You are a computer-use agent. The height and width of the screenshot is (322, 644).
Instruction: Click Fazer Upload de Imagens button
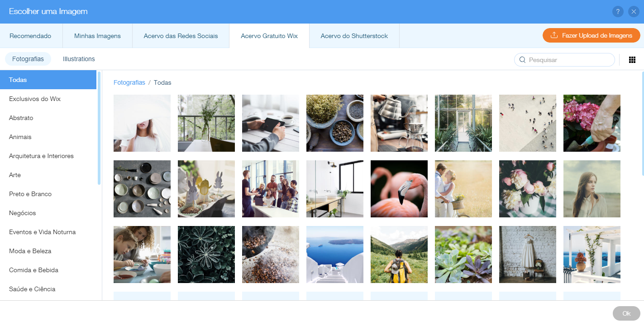click(592, 35)
